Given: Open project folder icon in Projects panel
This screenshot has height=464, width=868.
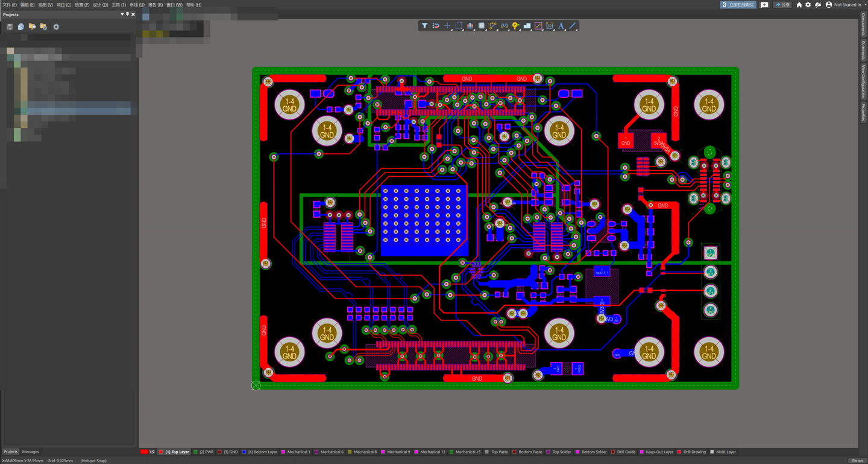Looking at the screenshot, I should tap(33, 27).
